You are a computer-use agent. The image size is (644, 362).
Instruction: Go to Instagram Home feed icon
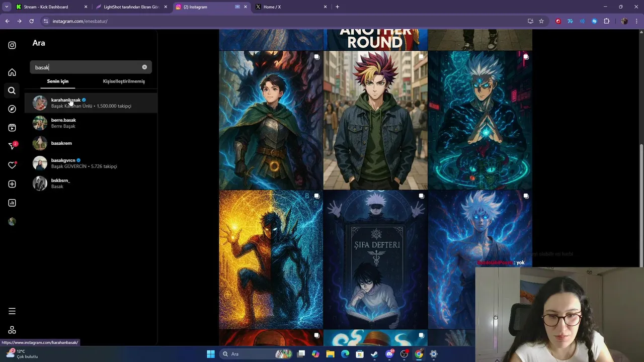[12, 72]
